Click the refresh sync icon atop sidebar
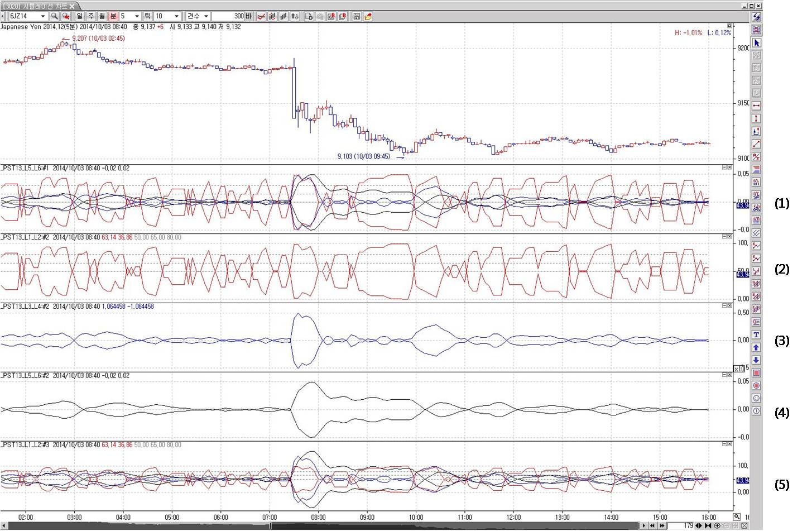This screenshot has height=531, width=812. [756, 17]
